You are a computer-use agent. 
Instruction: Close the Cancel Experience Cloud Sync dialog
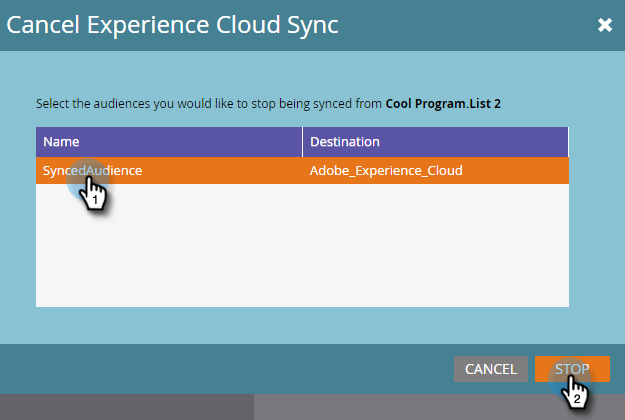click(x=604, y=25)
